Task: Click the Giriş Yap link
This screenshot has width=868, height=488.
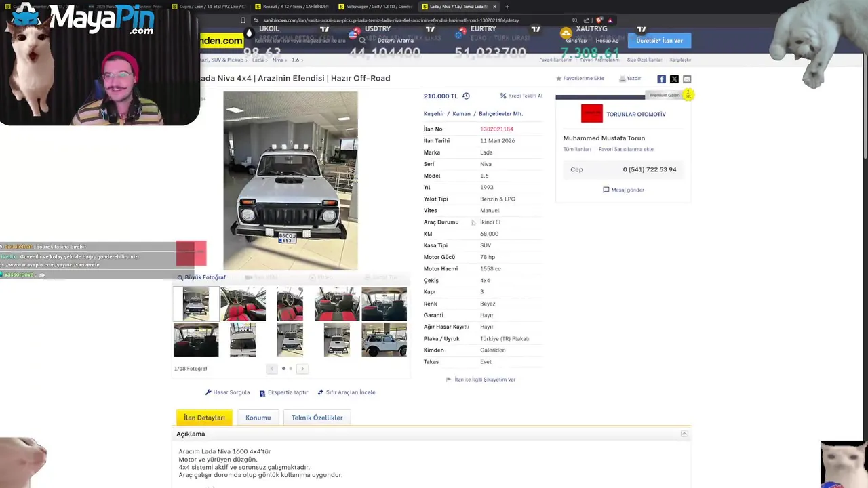Action: tap(576, 41)
